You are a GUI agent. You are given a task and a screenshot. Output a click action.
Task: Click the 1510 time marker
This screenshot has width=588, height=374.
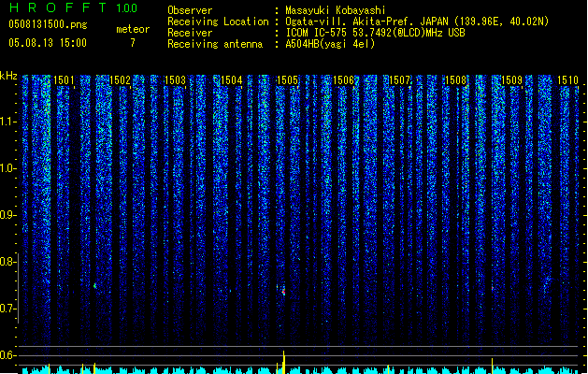tap(567, 80)
